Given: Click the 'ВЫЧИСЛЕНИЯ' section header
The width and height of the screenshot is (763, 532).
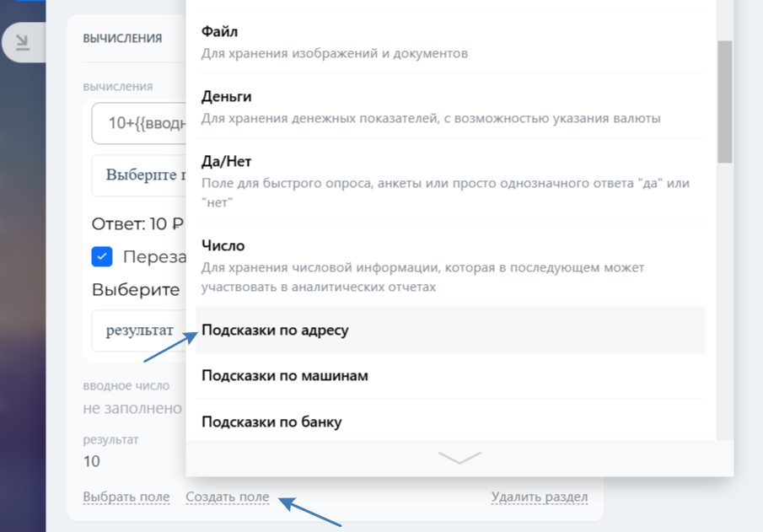Looking at the screenshot, I should click(122, 38).
